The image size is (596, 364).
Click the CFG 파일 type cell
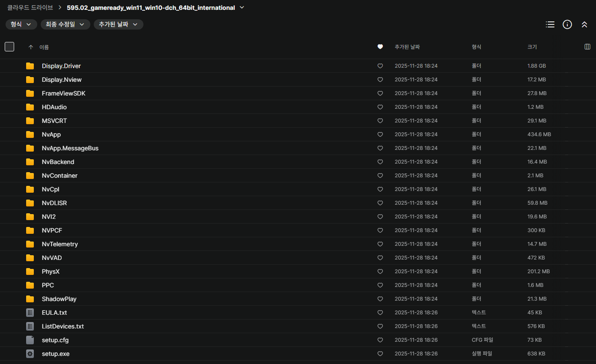[483, 340]
